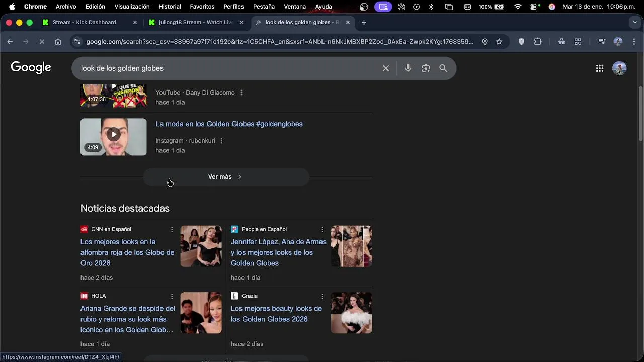The image size is (644, 362).
Task: Switch to the juliocg18 Stream tab
Action: [195, 22]
